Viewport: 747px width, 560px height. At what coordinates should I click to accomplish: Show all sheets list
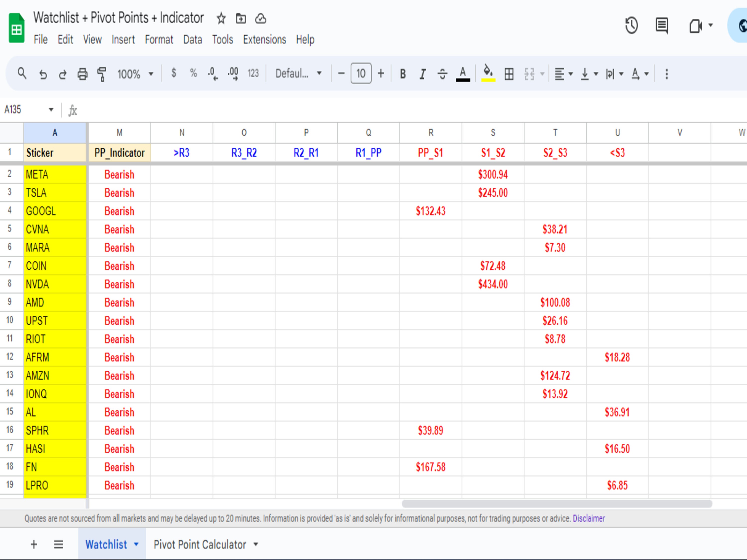click(x=58, y=544)
